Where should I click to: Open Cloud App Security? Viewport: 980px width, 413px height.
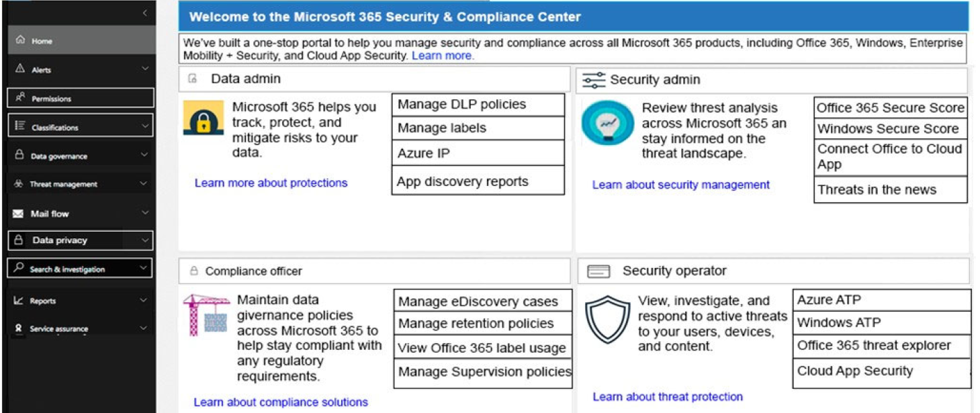[x=882, y=373]
